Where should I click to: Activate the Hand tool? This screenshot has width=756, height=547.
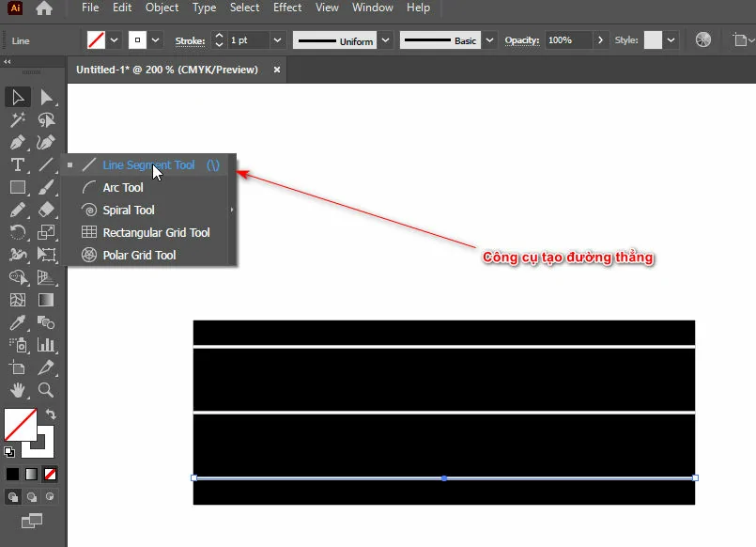[18, 390]
